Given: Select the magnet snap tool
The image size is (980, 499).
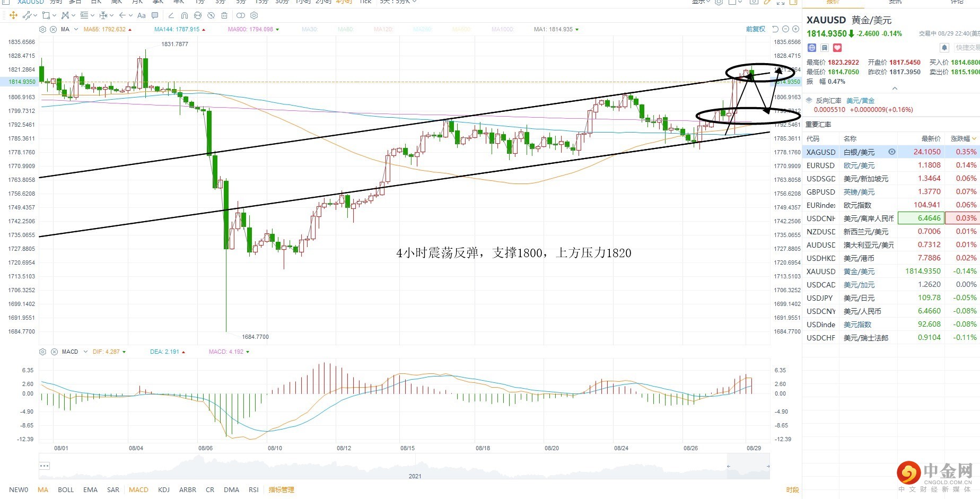Looking at the screenshot, I should click(184, 15).
